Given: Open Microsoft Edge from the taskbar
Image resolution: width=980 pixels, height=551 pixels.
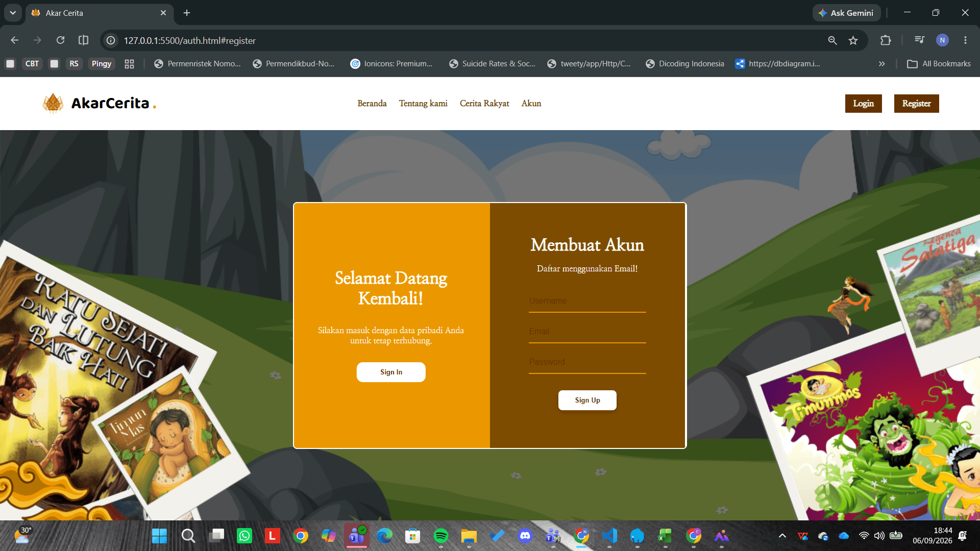Looking at the screenshot, I should (385, 536).
